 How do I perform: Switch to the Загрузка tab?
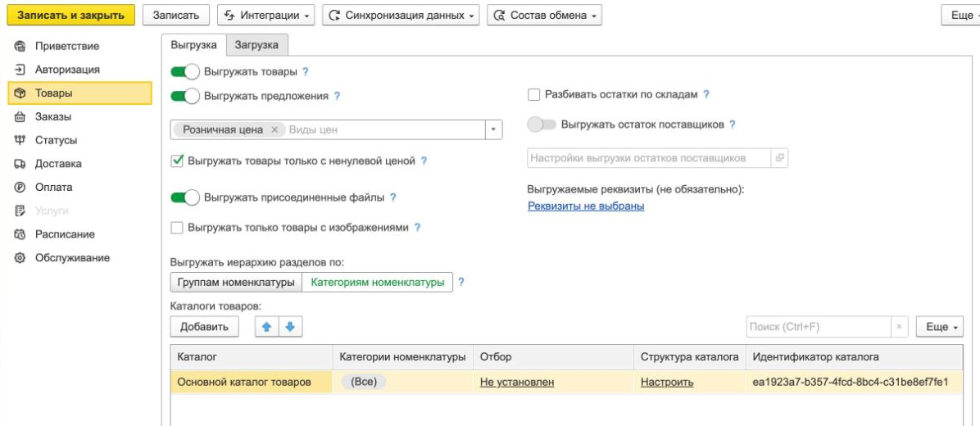click(256, 45)
